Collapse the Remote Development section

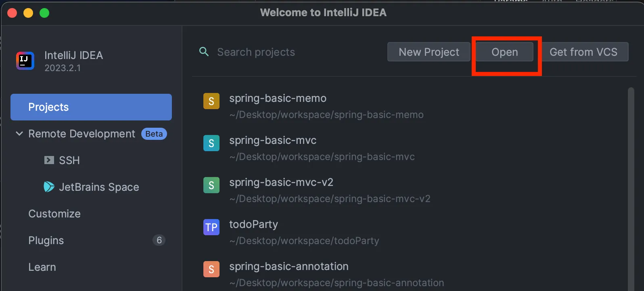pyautogui.click(x=19, y=134)
